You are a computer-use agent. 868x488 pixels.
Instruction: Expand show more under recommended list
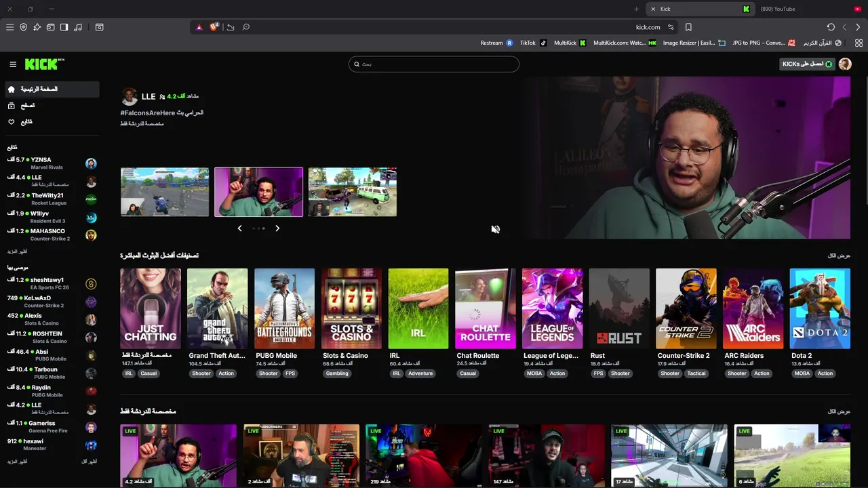click(18, 462)
